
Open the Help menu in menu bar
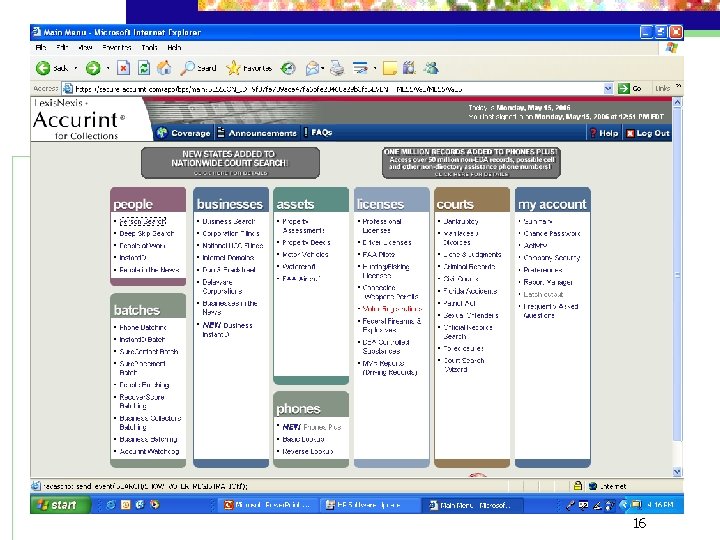click(x=174, y=47)
